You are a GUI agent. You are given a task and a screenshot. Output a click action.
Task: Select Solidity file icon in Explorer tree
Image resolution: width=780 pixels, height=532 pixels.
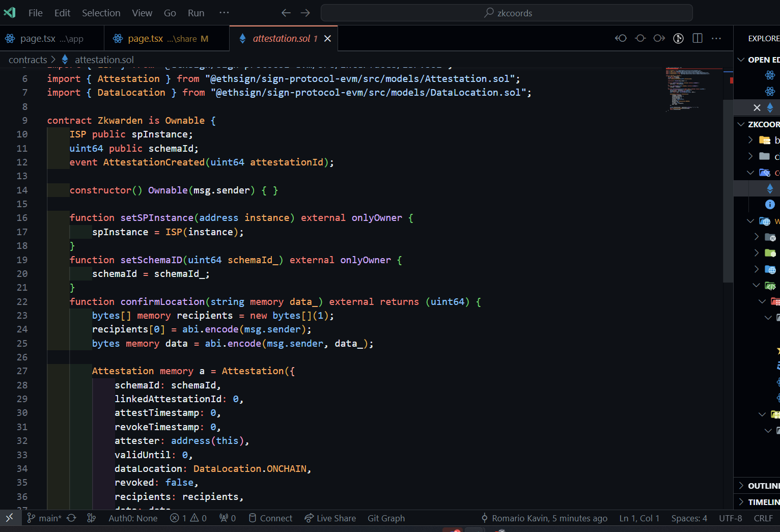pyautogui.click(x=770, y=188)
